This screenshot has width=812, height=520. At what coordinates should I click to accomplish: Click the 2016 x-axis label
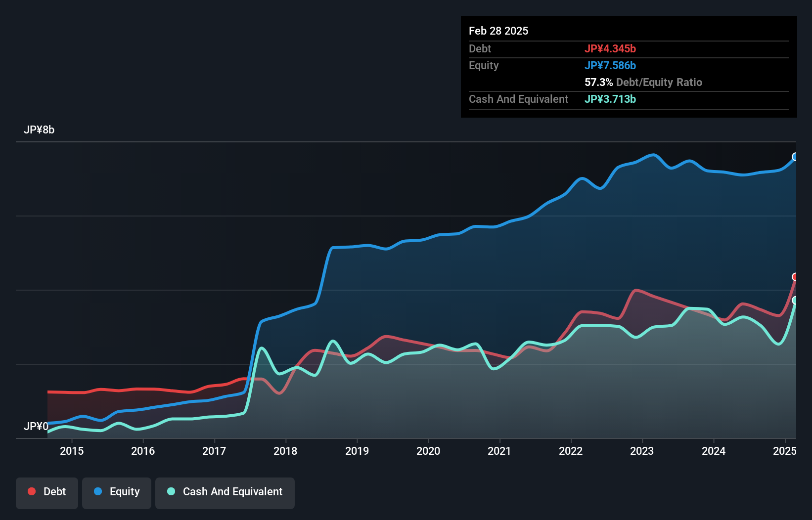pyautogui.click(x=143, y=451)
